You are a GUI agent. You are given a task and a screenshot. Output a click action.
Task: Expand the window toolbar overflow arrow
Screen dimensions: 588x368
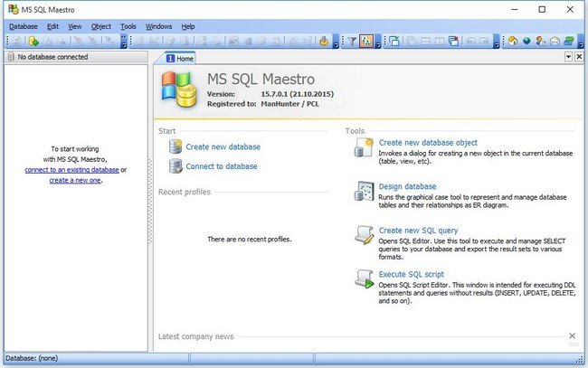click(497, 42)
